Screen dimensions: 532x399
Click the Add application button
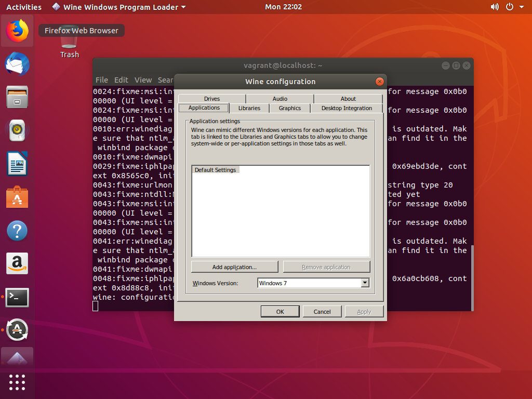coord(234,267)
